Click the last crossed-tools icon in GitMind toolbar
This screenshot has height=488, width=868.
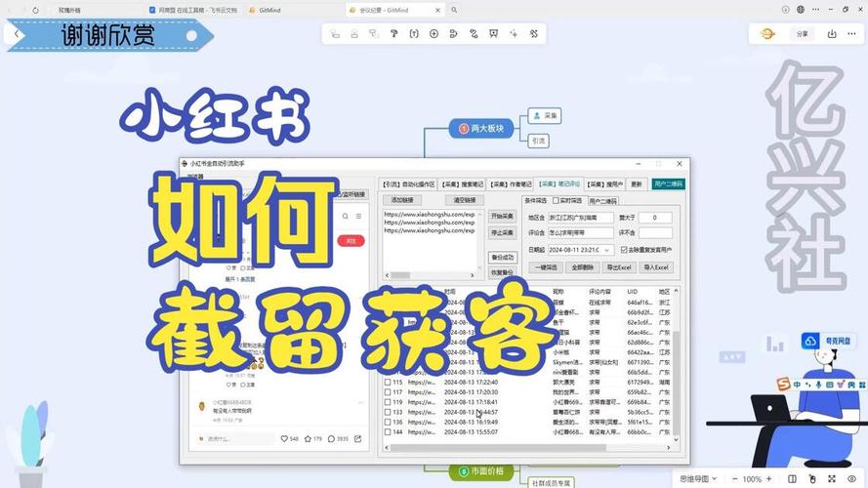534,34
